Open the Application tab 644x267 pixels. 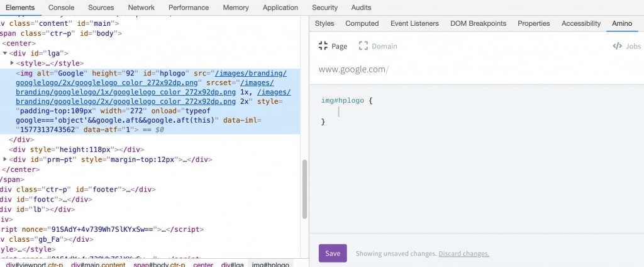pos(280,8)
